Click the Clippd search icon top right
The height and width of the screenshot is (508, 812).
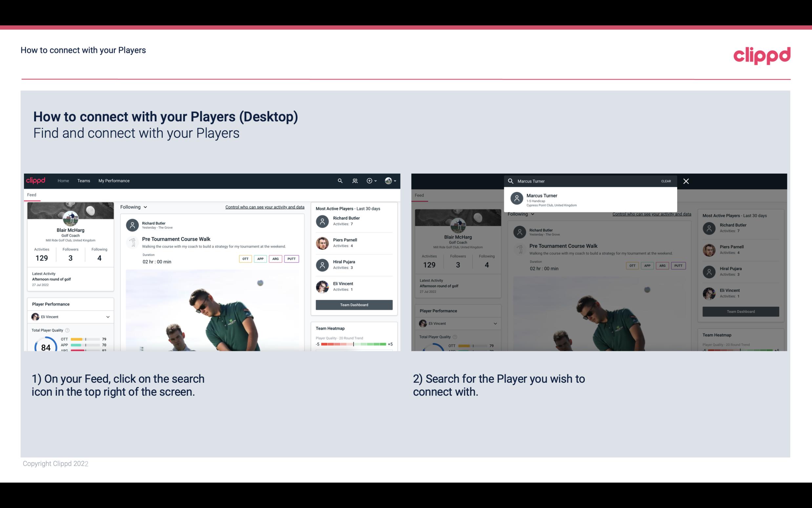pos(338,180)
